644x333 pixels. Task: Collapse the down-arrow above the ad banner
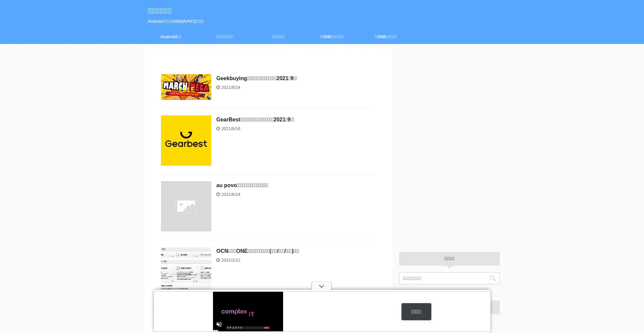tap(321, 286)
